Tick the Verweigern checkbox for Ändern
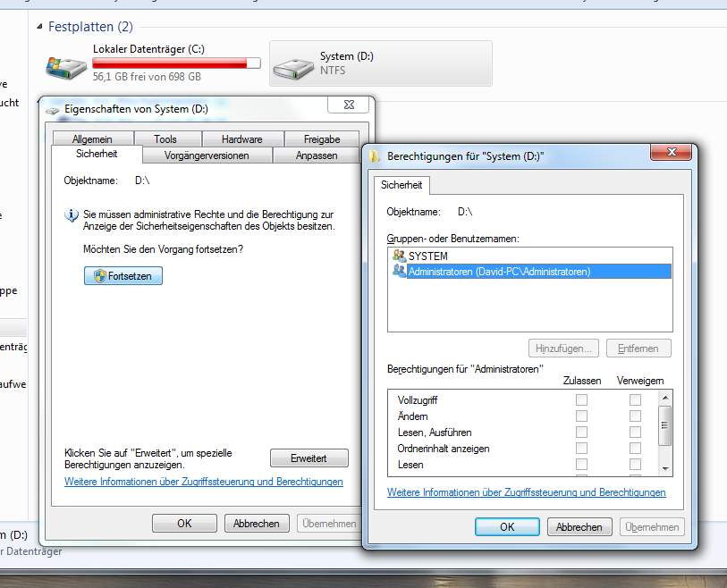727x588 pixels. click(x=635, y=416)
